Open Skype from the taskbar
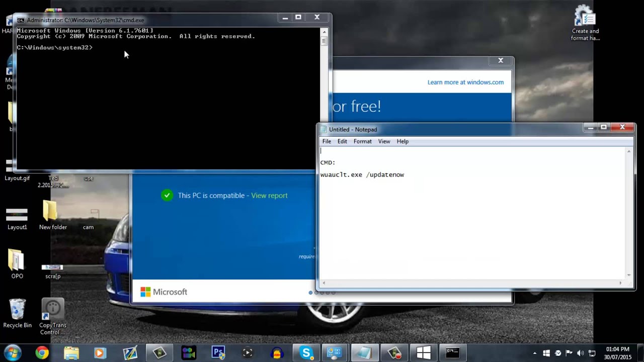The width and height of the screenshot is (644, 362). pos(306,353)
